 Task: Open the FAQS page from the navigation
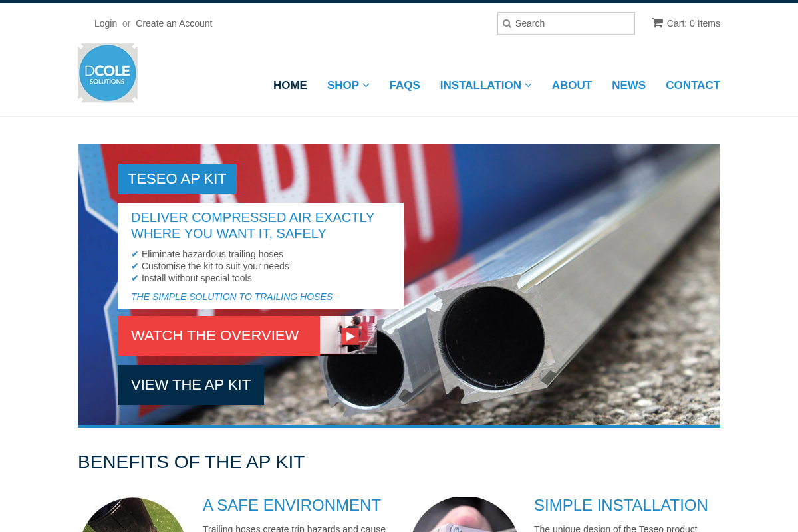coord(404,85)
